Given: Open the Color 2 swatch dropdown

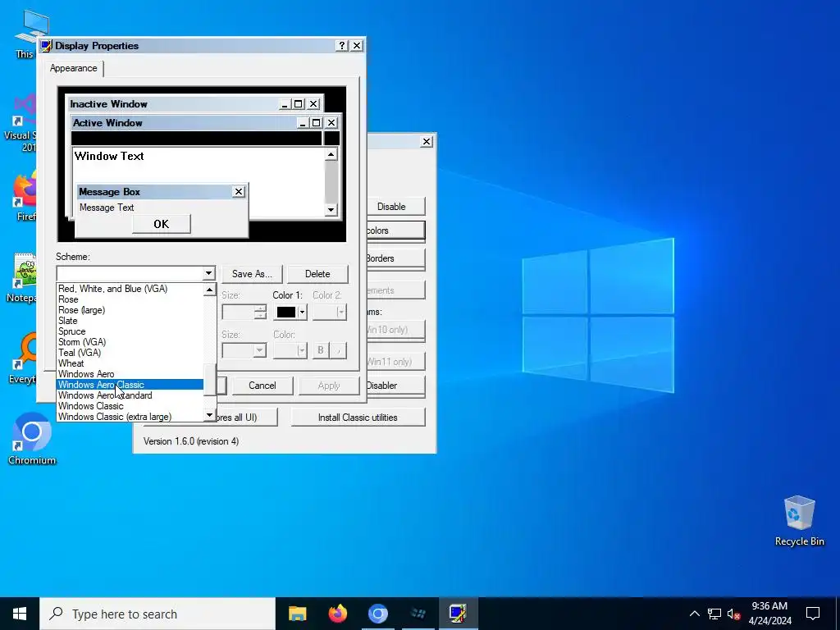Looking at the screenshot, I should [x=330, y=312].
